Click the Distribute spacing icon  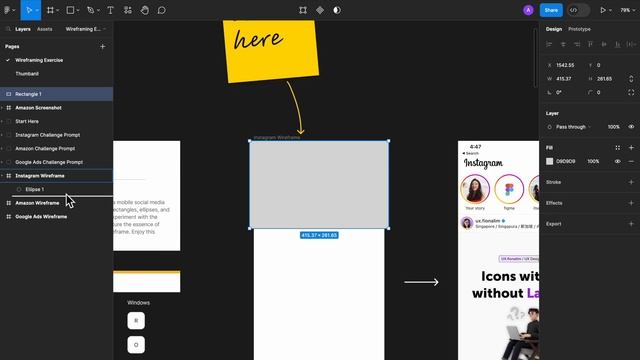(x=631, y=44)
